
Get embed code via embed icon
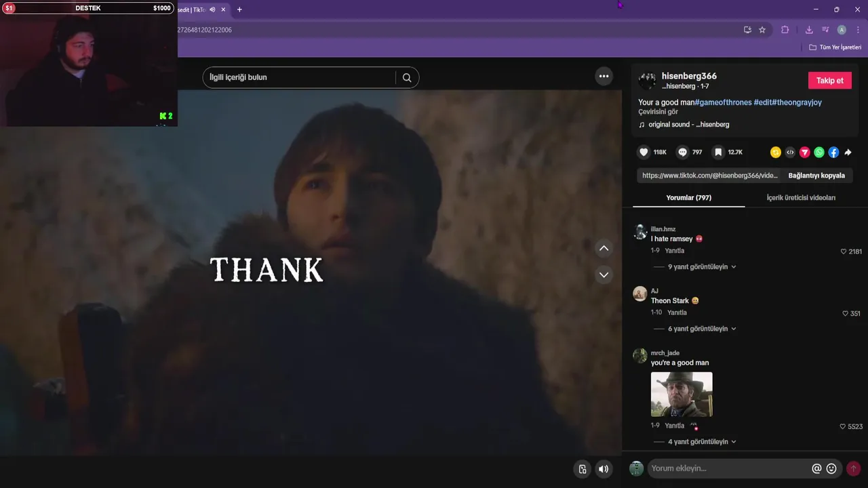790,152
